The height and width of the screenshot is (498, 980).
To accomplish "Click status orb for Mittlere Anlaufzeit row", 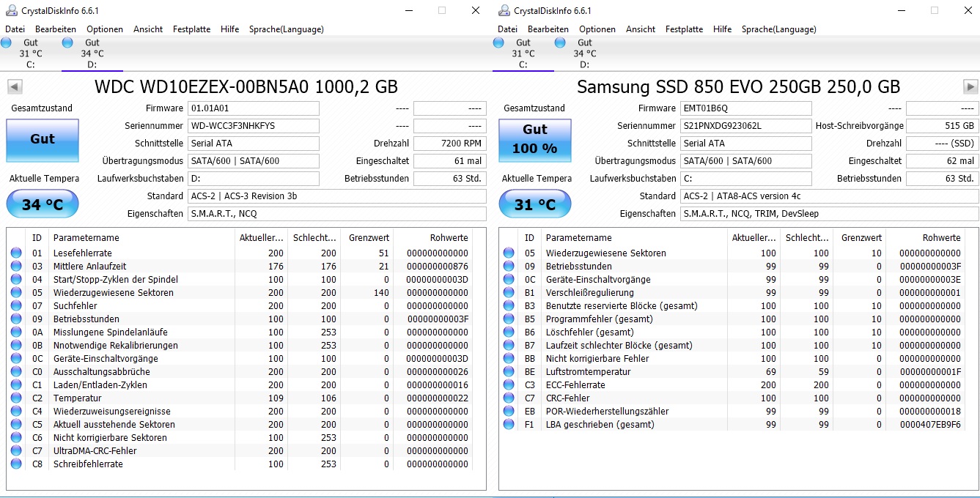I will [16, 267].
